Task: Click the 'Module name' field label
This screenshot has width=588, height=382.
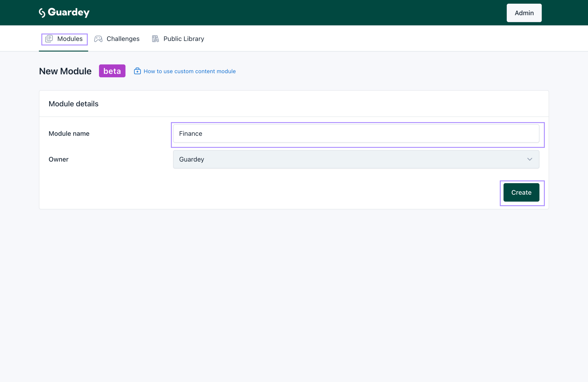Action: click(x=69, y=134)
